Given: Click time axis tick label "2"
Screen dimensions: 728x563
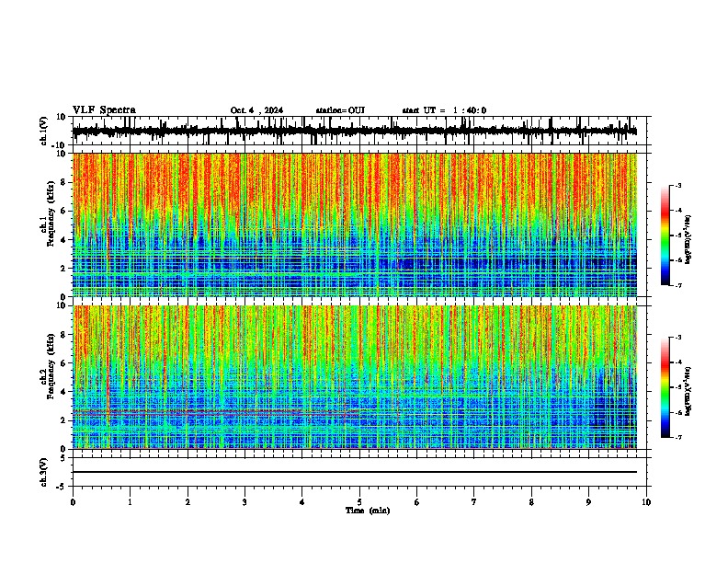Looking at the screenshot, I should click(x=188, y=502).
